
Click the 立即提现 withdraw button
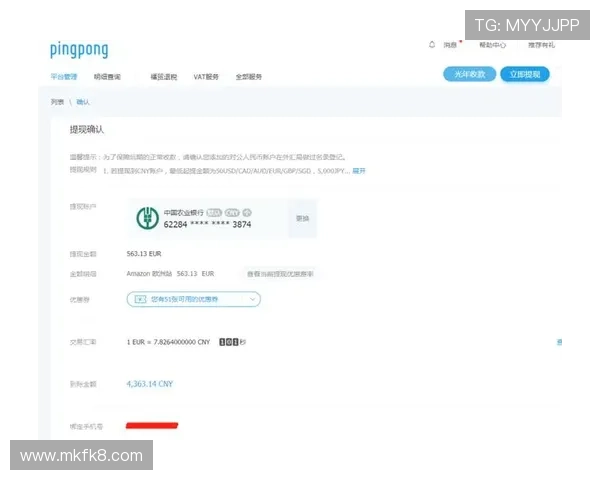(525, 74)
